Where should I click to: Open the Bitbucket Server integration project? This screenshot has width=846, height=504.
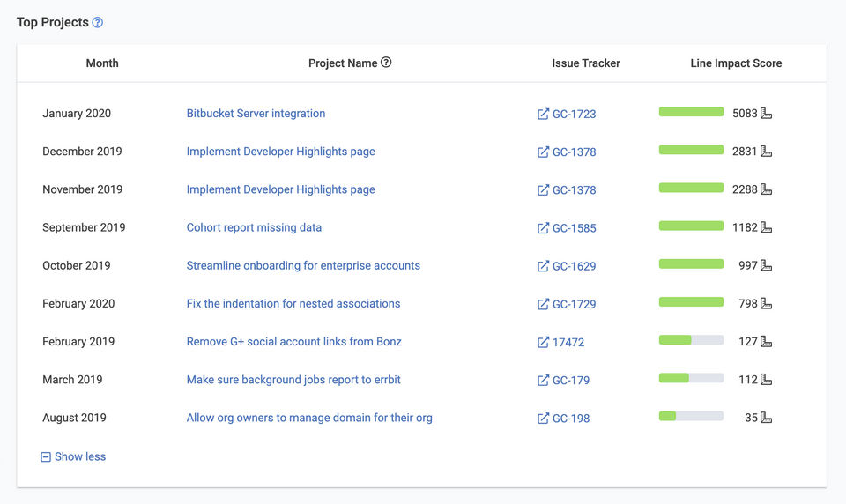[x=256, y=114]
